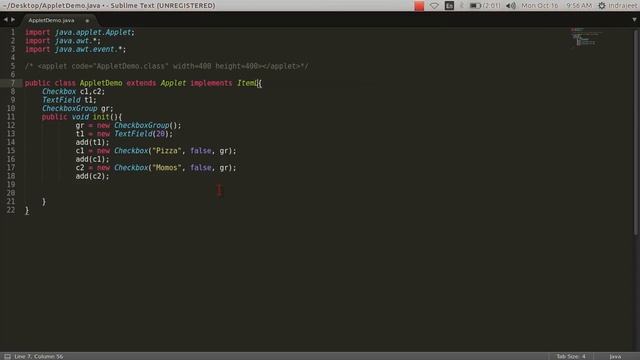Open the Java syntax selector
640x360 pixels.
point(615,356)
